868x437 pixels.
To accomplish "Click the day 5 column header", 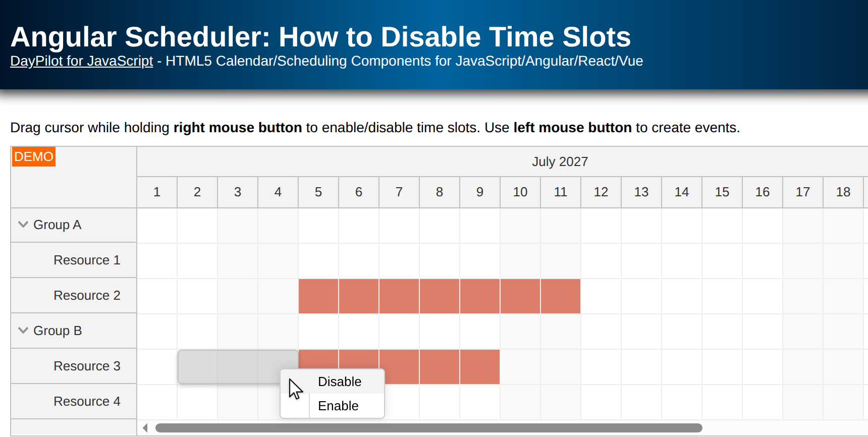I will (x=318, y=192).
